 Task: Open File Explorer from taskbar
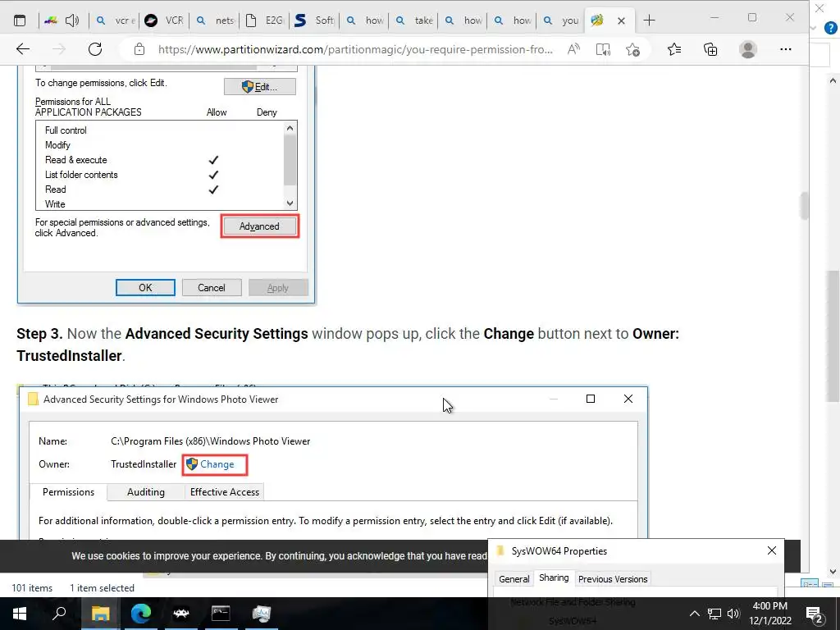coord(100,614)
